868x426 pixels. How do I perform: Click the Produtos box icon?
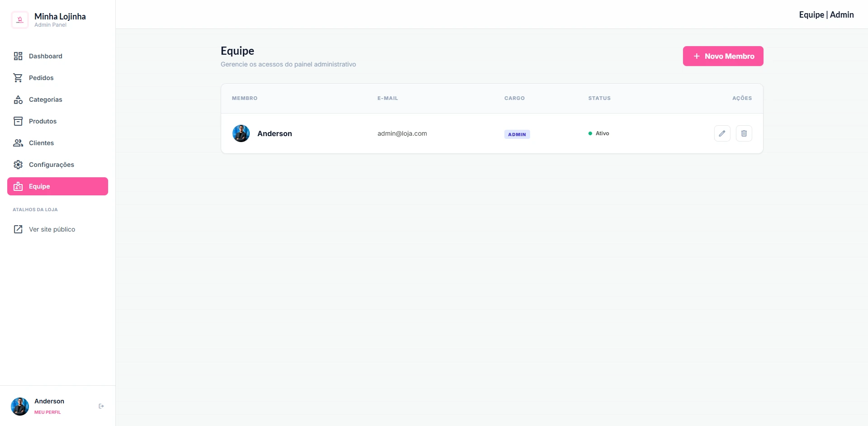tap(18, 121)
